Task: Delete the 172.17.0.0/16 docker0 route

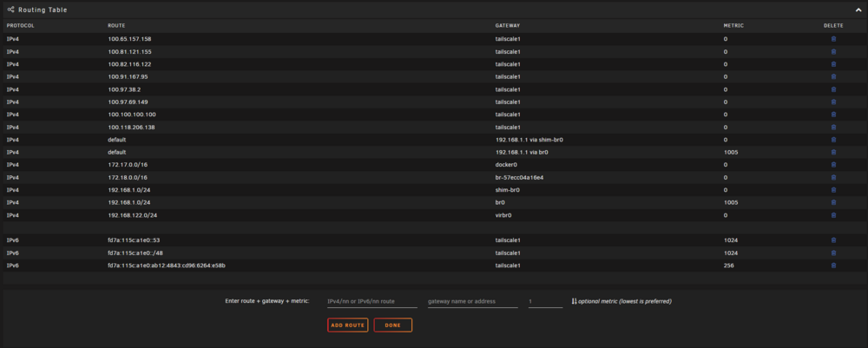Action: tap(833, 165)
